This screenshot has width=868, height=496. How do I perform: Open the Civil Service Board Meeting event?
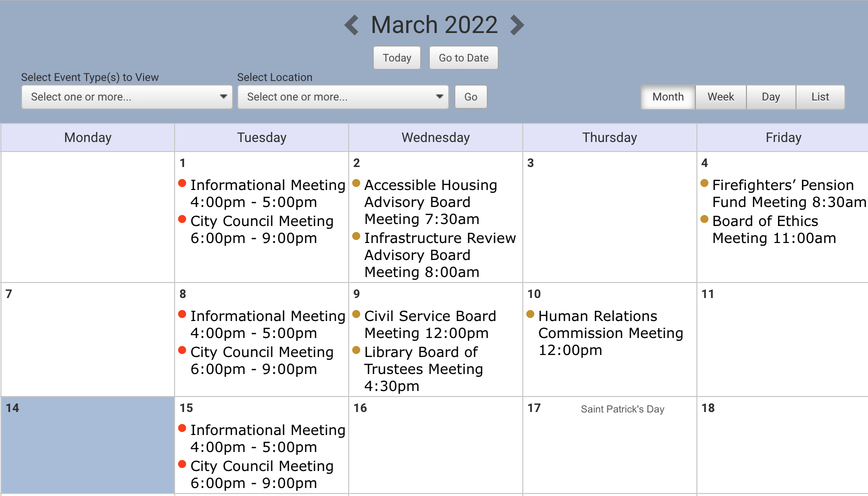coord(430,324)
